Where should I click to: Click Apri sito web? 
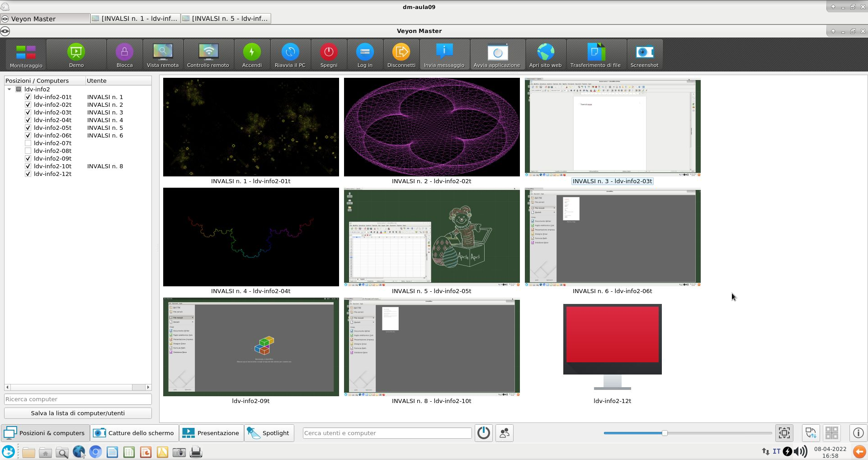point(545,55)
